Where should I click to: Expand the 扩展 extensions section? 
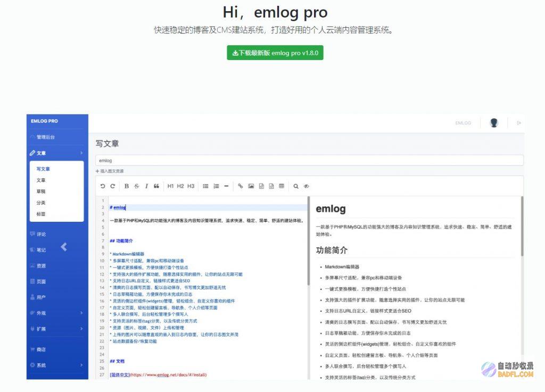57,329
